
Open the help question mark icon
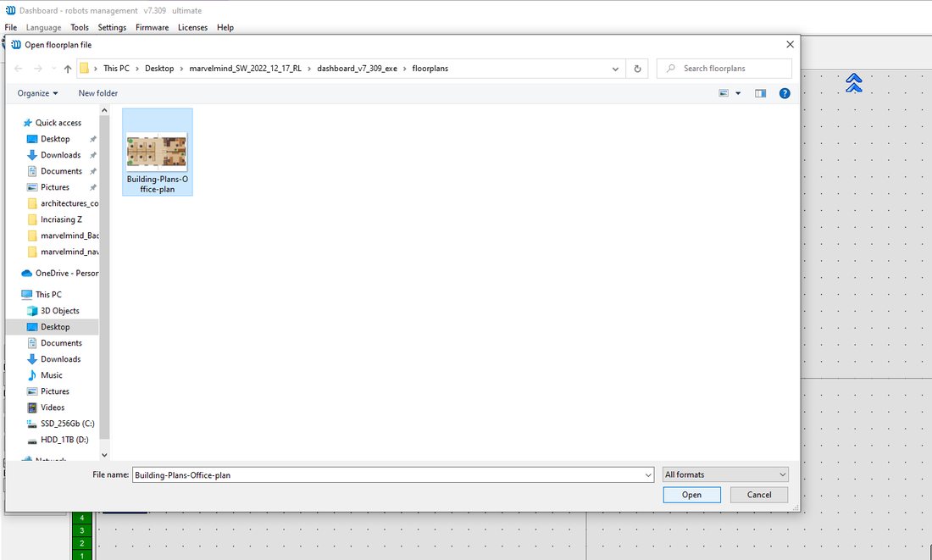click(x=785, y=93)
